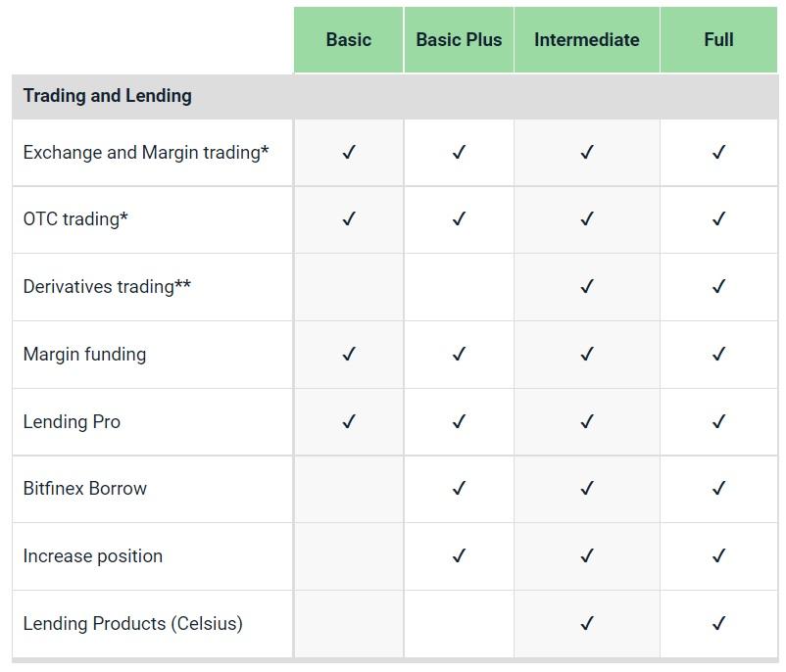Click the Lending Products (Celsius) checkmark under Intermediate
This screenshot has height=672, width=786.
587,623
